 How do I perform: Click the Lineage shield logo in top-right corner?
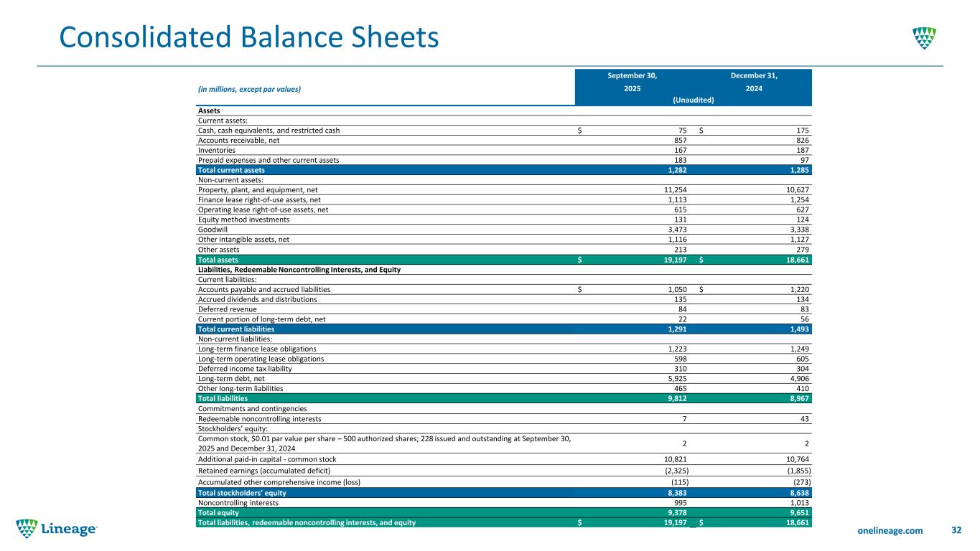[x=925, y=39]
